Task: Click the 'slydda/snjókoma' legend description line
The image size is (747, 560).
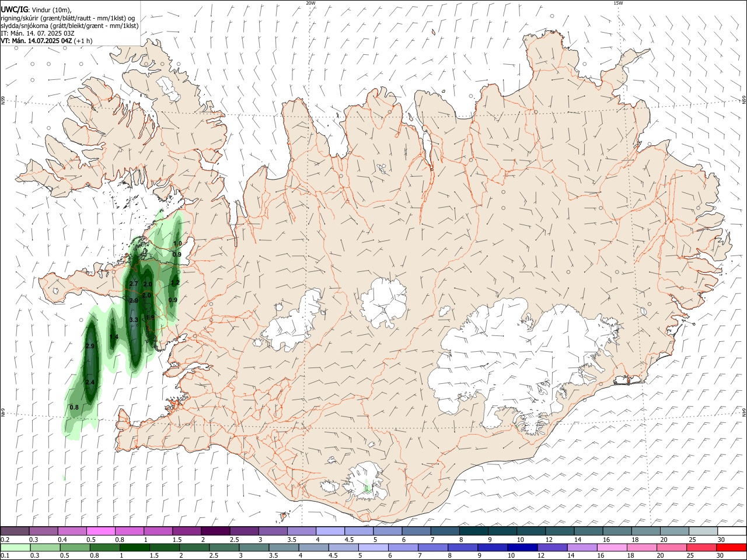Action: pos(69,26)
